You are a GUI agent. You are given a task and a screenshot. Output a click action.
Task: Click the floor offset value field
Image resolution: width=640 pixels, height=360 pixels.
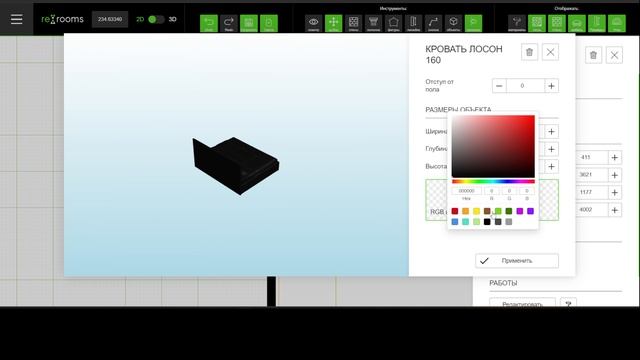[x=525, y=86]
